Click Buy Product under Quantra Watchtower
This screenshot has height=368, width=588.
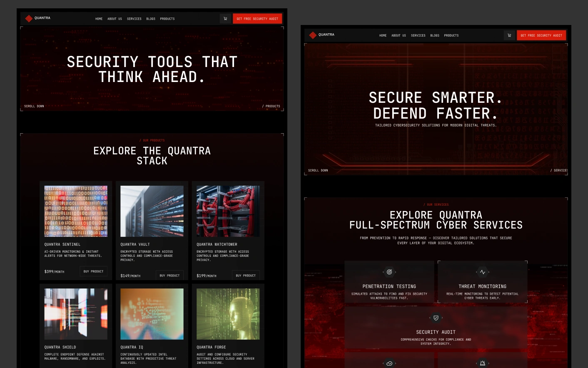point(246,276)
